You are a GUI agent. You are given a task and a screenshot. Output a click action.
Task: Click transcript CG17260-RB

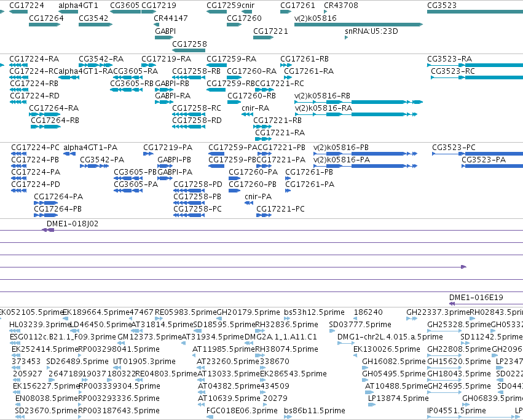pos(251,96)
